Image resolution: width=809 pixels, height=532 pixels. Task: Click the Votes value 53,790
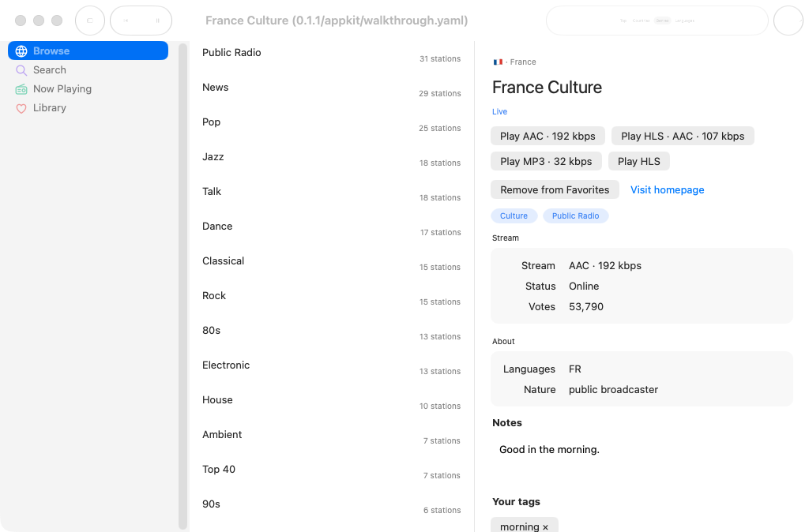click(586, 307)
